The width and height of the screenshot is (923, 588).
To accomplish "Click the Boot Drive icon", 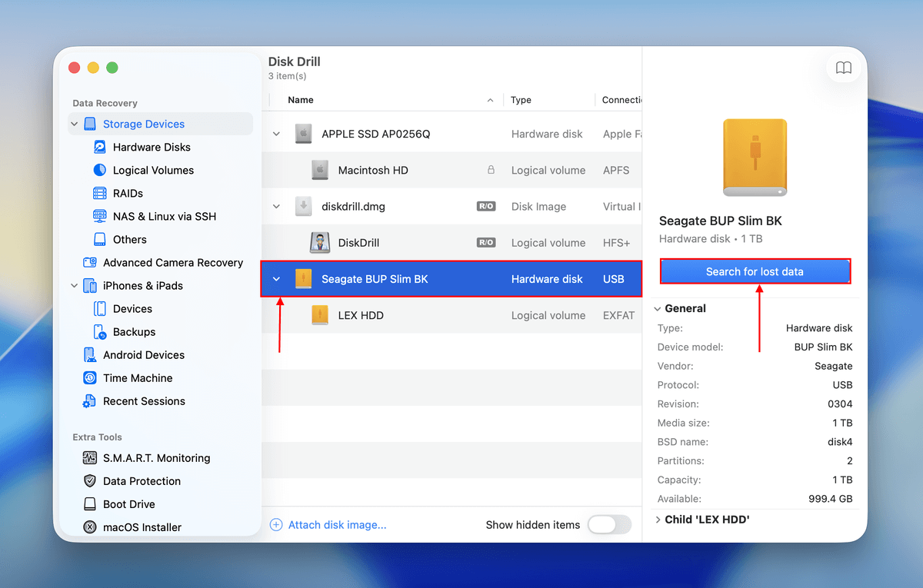I will click(x=90, y=504).
